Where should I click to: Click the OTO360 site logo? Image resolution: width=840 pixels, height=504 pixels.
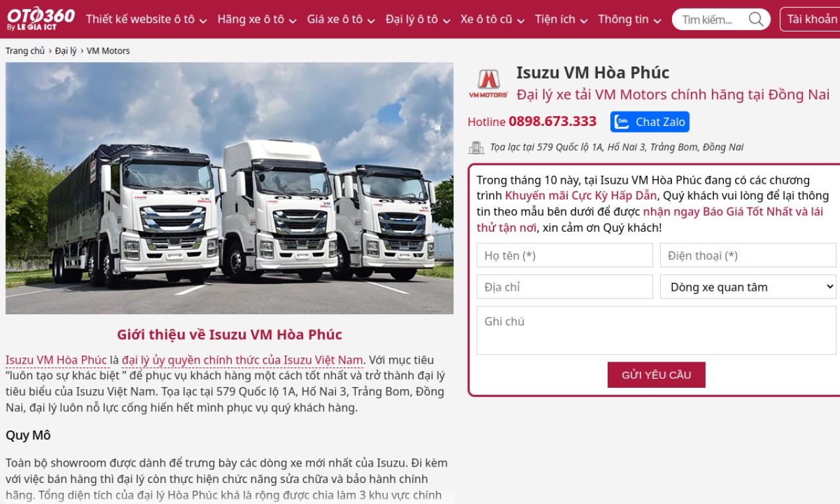pyautogui.click(x=41, y=18)
